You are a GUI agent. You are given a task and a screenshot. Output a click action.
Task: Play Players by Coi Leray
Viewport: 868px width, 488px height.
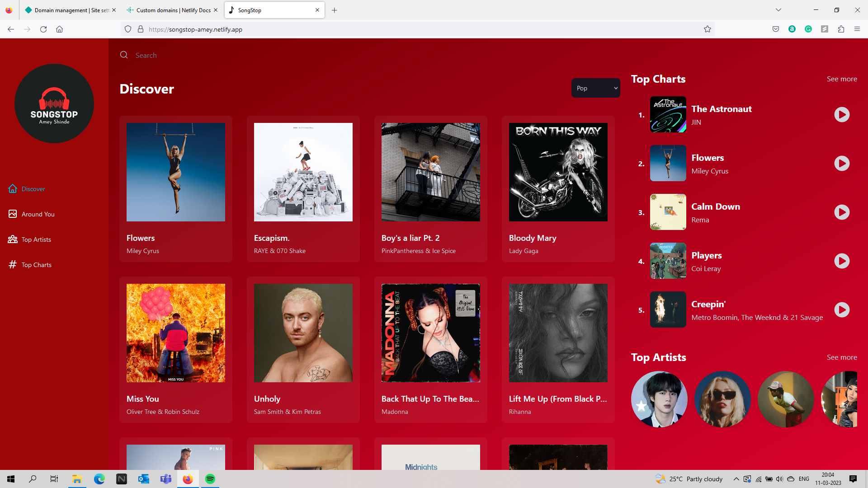[x=842, y=261]
